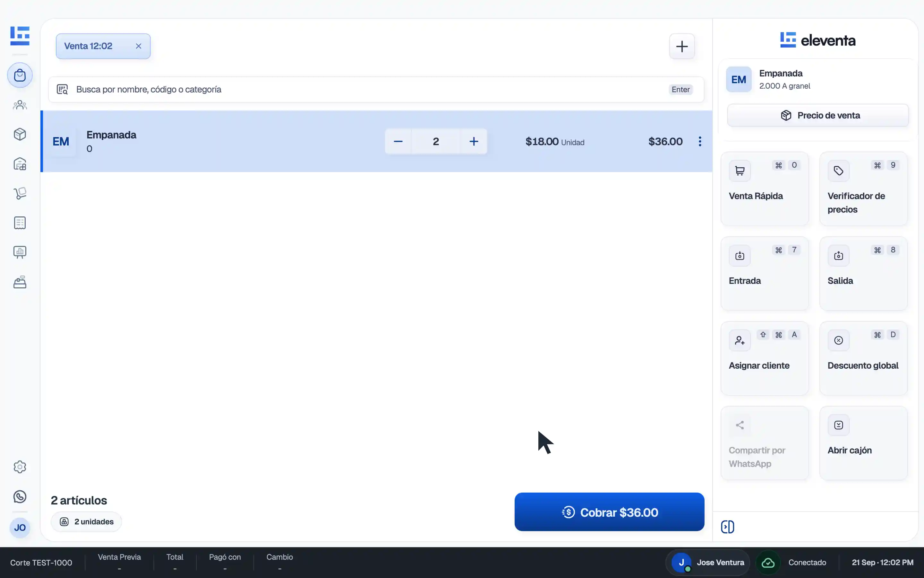
Task: Increase Empanada quantity with plus button
Action: tap(474, 141)
